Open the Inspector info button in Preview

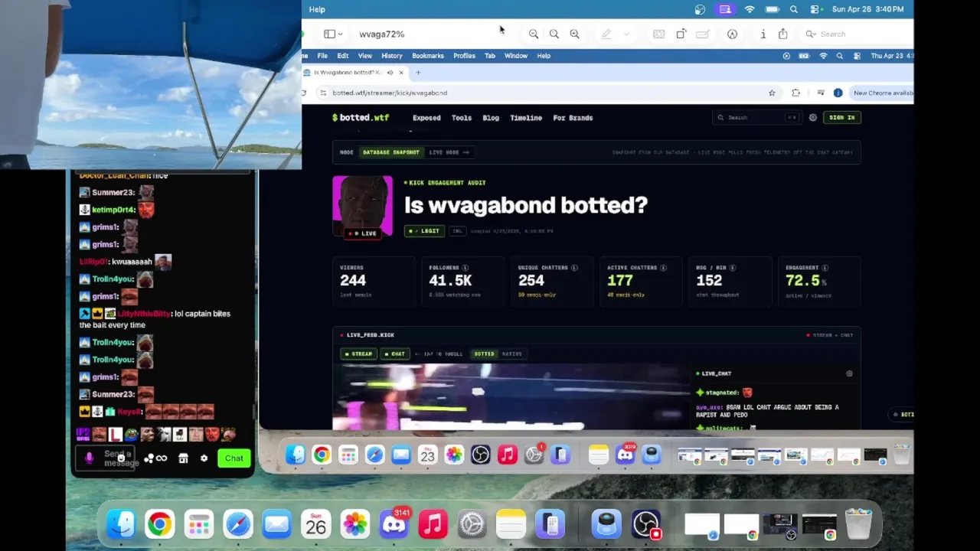pos(763,34)
